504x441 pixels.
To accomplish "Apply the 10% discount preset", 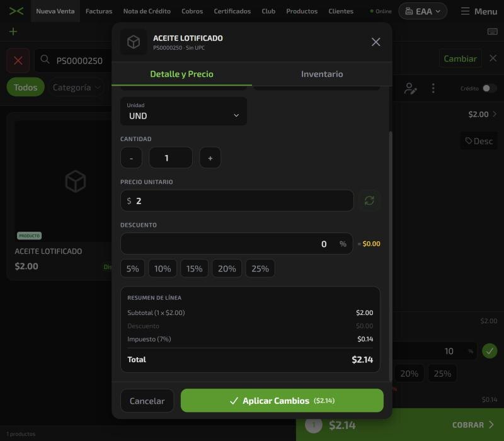I will [163, 268].
